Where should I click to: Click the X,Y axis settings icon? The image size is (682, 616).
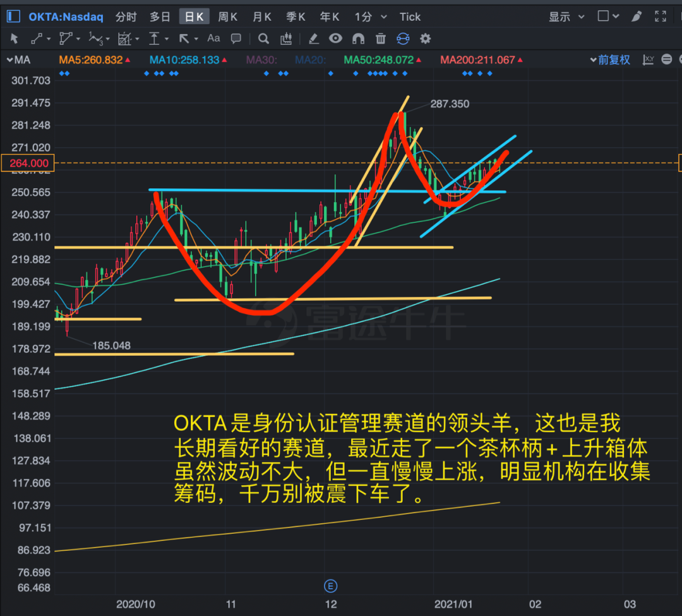tap(648, 59)
